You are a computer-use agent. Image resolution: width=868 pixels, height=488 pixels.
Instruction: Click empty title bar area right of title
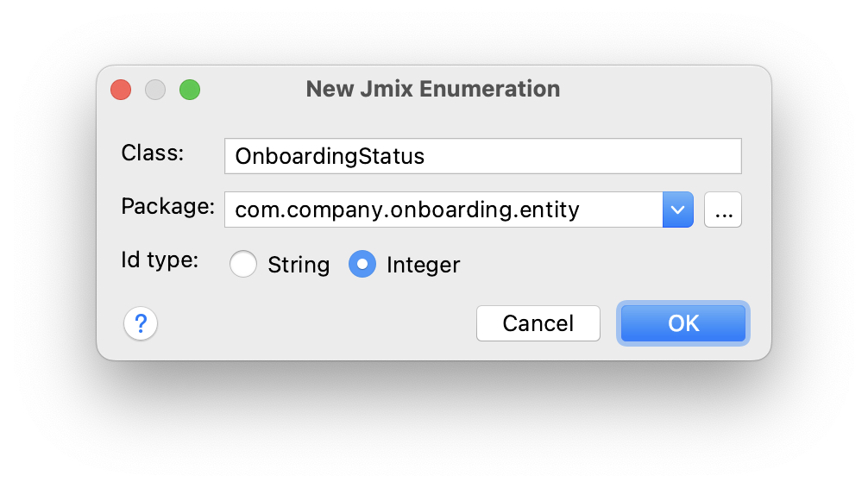tap(664, 89)
